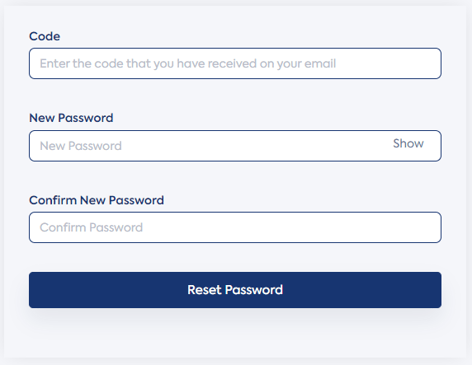Click the Confirm New Password label

pyautogui.click(x=97, y=200)
